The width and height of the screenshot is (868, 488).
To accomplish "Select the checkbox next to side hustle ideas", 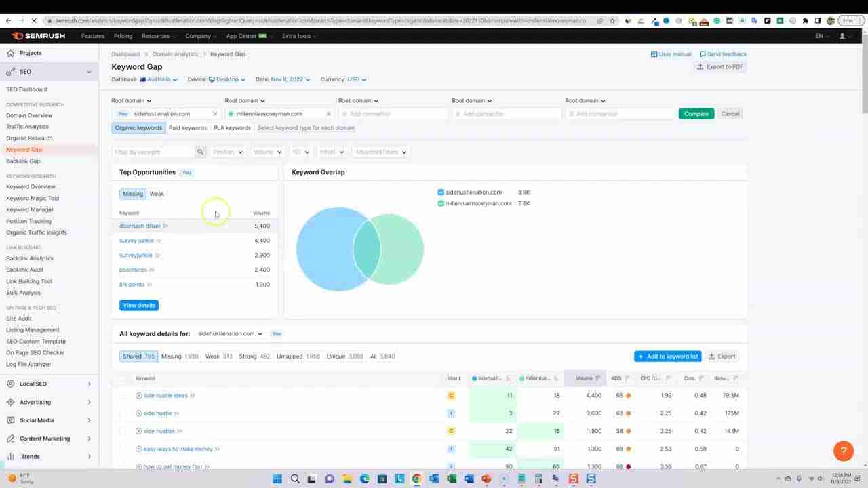I will tap(123, 395).
